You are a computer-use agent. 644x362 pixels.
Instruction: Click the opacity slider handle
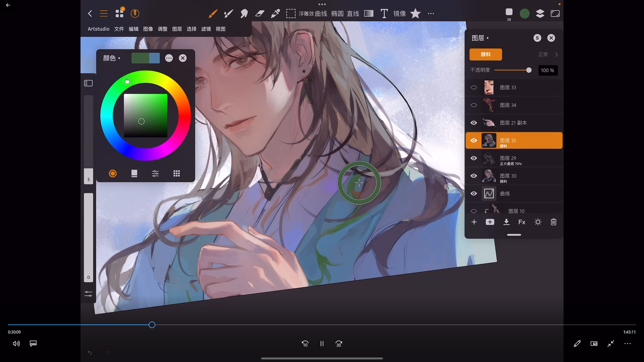pos(529,70)
